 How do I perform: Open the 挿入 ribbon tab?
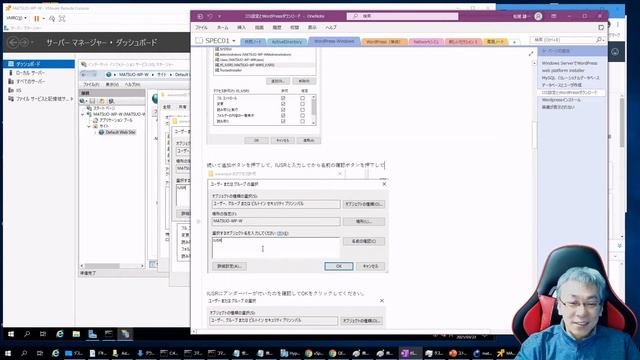241,27
